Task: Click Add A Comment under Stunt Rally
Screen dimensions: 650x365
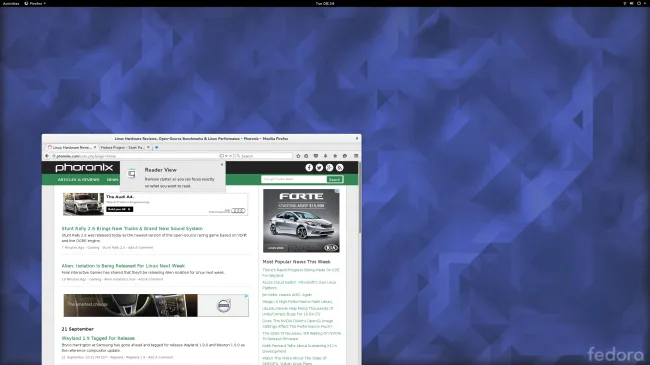Action: coord(141,248)
